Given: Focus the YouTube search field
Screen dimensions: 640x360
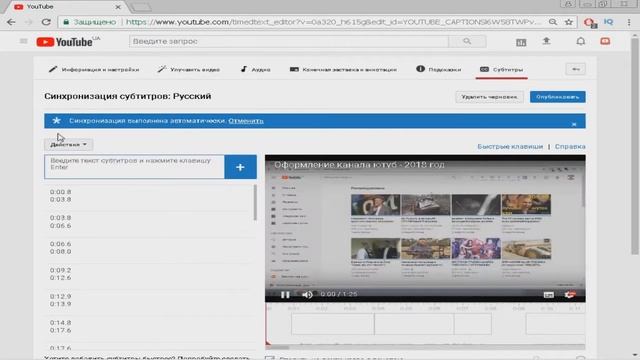Looking at the screenshot, I should pos(289,41).
